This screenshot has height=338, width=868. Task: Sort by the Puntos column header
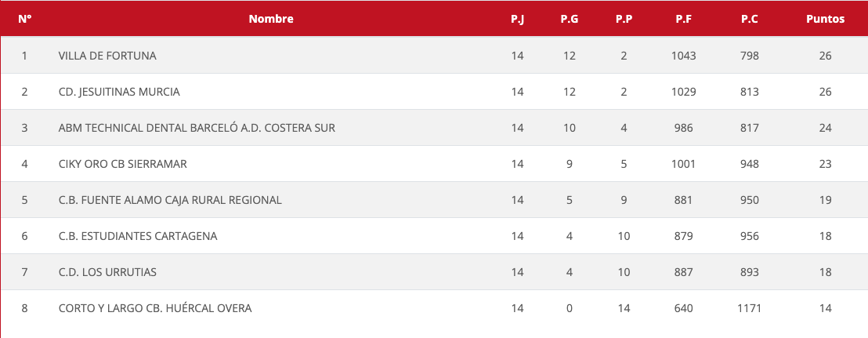(x=825, y=19)
